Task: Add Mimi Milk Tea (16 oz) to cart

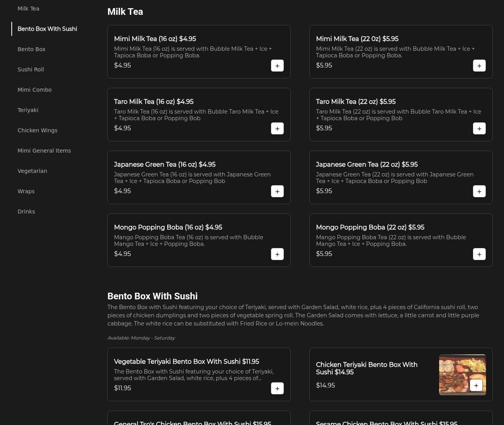Action: [x=277, y=66]
